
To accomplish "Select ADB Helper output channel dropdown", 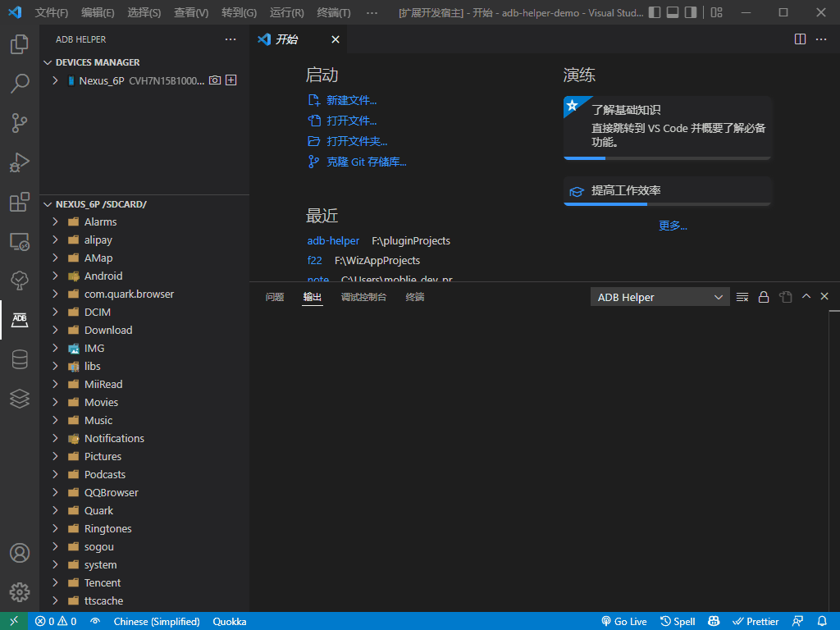I will pyautogui.click(x=660, y=296).
